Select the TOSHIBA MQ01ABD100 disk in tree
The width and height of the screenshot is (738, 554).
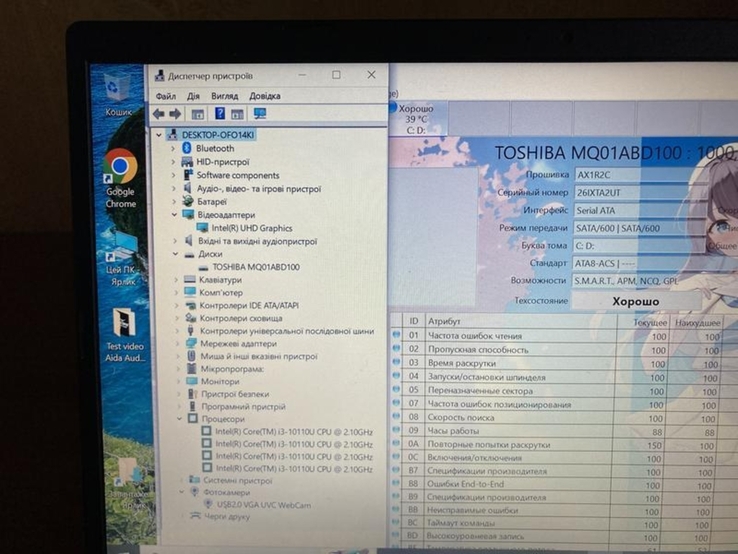pos(256,267)
